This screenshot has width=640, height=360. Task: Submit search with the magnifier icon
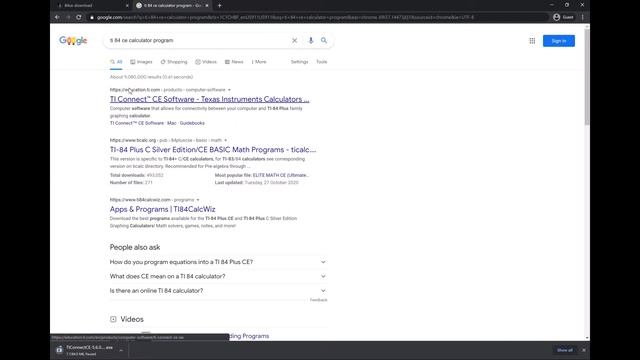(x=324, y=40)
